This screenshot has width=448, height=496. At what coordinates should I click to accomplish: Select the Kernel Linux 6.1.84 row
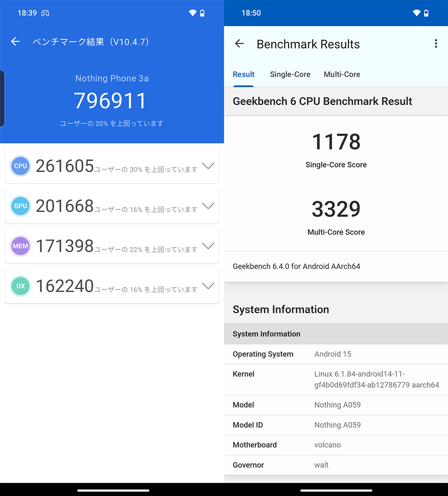[x=336, y=379]
